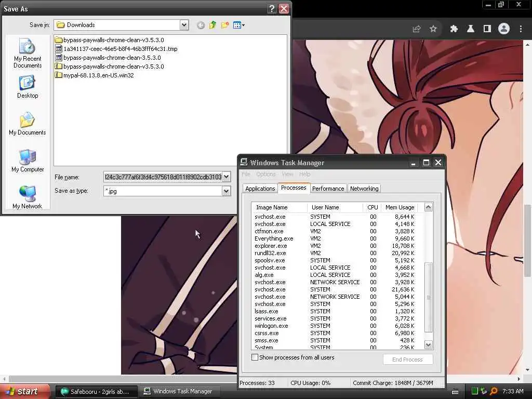Screen dimensions: 532x399
Task: Click the File name input field
Action: (x=163, y=177)
